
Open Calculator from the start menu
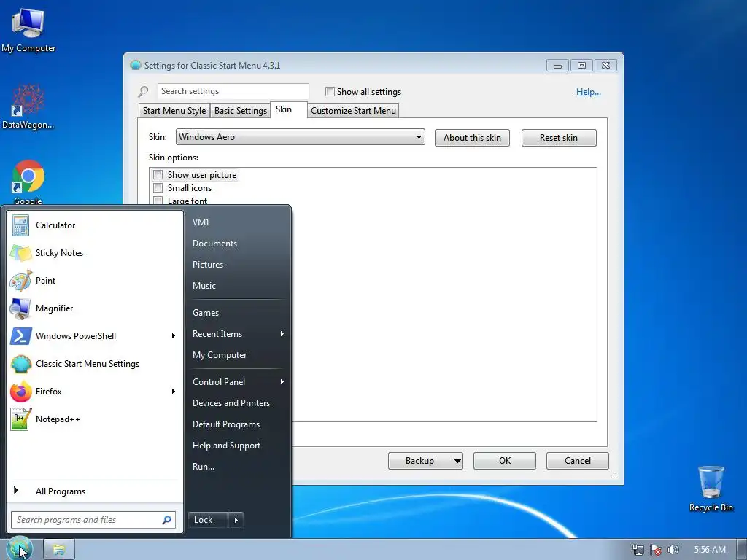pos(94,225)
